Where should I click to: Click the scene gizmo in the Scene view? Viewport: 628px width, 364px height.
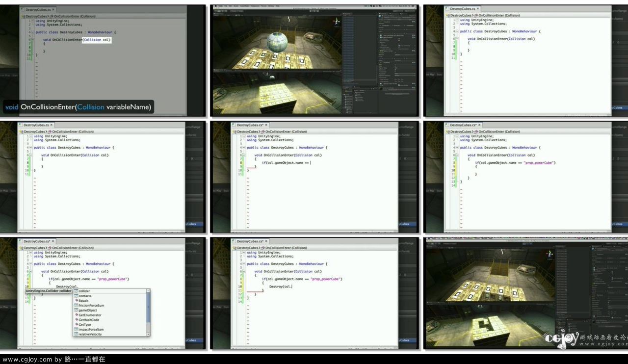337,21
